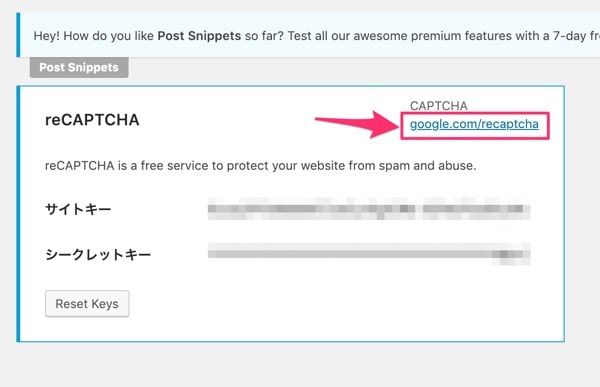Click the blurred サイトキー value
The height and width of the screenshot is (387, 600).
click(369, 209)
